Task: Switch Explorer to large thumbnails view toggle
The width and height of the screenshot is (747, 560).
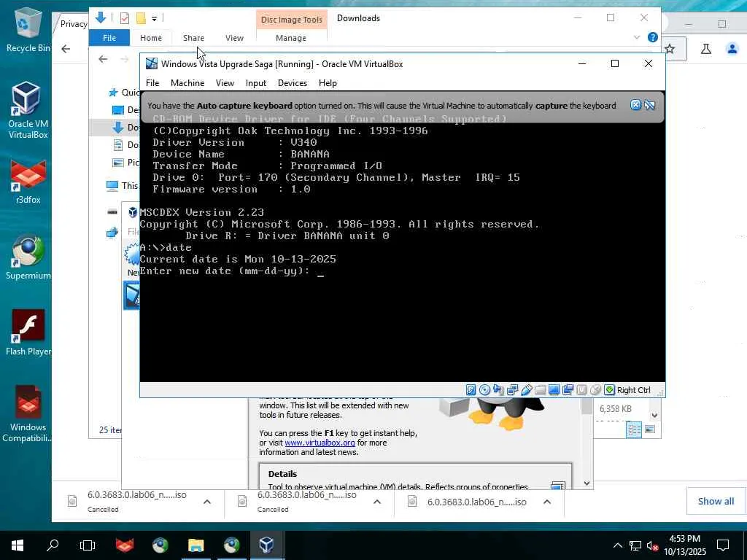Action: tap(650, 429)
